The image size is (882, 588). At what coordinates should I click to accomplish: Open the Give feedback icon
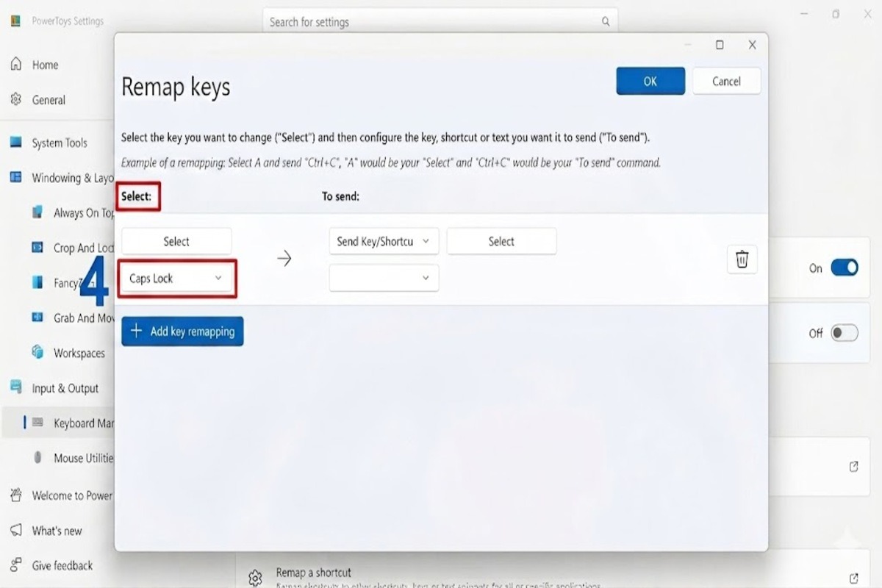[x=15, y=565]
